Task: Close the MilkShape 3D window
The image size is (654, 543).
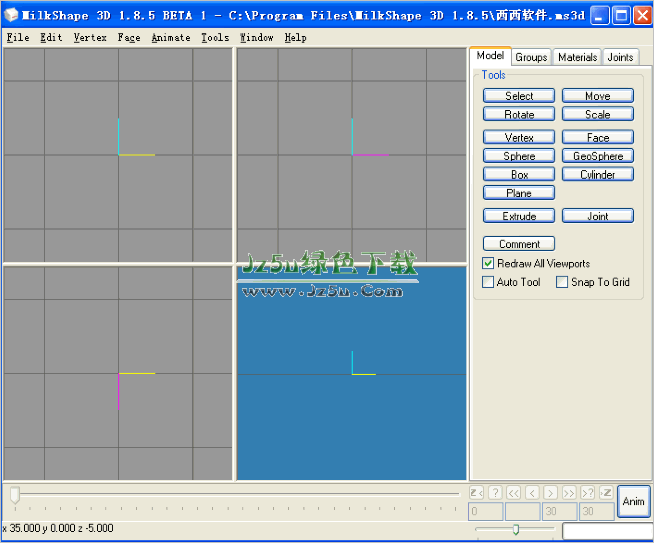Action: (643, 15)
